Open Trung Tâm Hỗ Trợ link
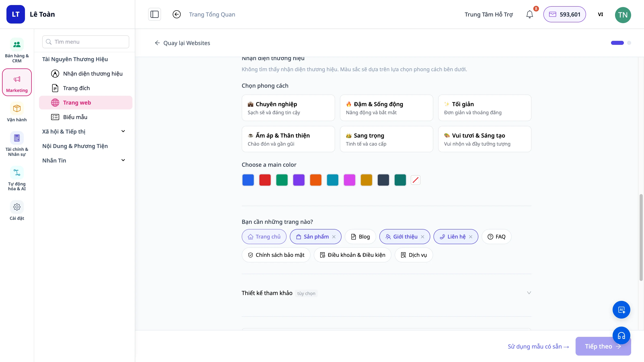The width and height of the screenshot is (644, 362). (488, 14)
